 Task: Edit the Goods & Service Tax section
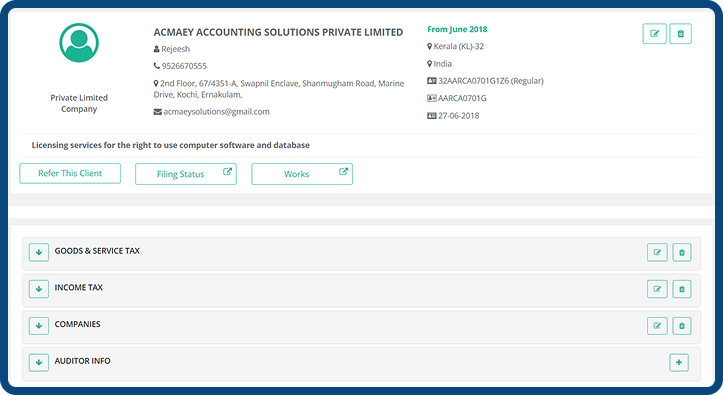coord(657,253)
